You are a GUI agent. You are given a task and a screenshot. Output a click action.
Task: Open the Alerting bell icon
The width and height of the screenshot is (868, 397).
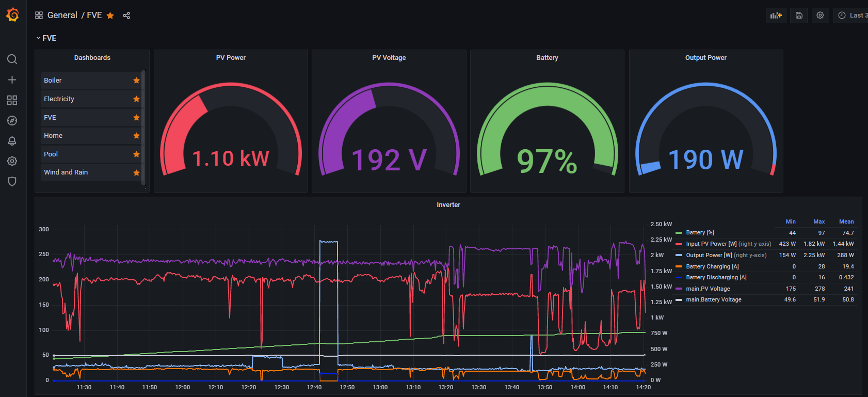click(x=12, y=141)
